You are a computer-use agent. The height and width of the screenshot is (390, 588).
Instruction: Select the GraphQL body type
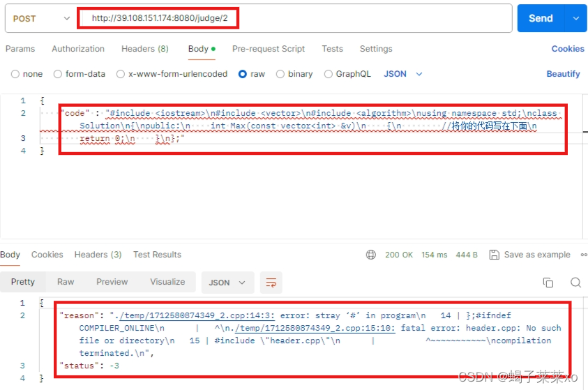coord(347,74)
